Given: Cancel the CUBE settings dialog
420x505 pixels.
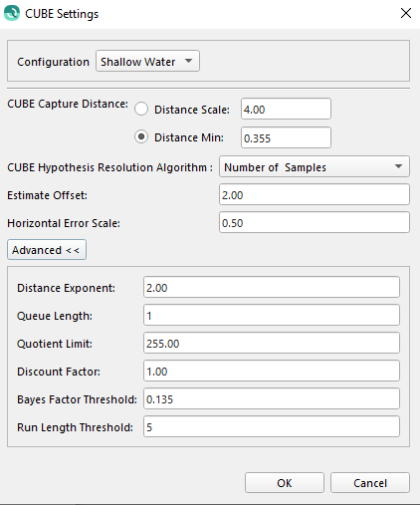Looking at the screenshot, I should coord(370,483).
